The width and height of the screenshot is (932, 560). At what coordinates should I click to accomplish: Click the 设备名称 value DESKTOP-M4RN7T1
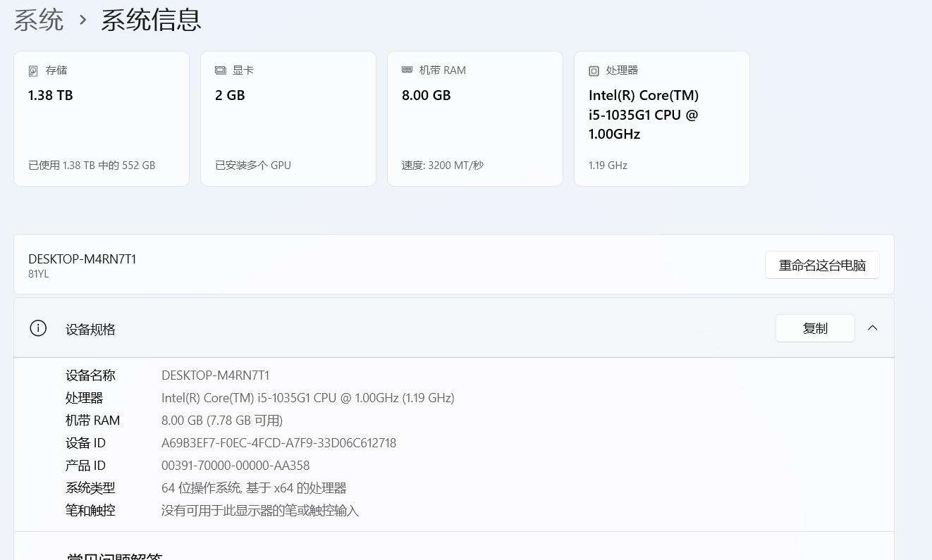point(216,375)
